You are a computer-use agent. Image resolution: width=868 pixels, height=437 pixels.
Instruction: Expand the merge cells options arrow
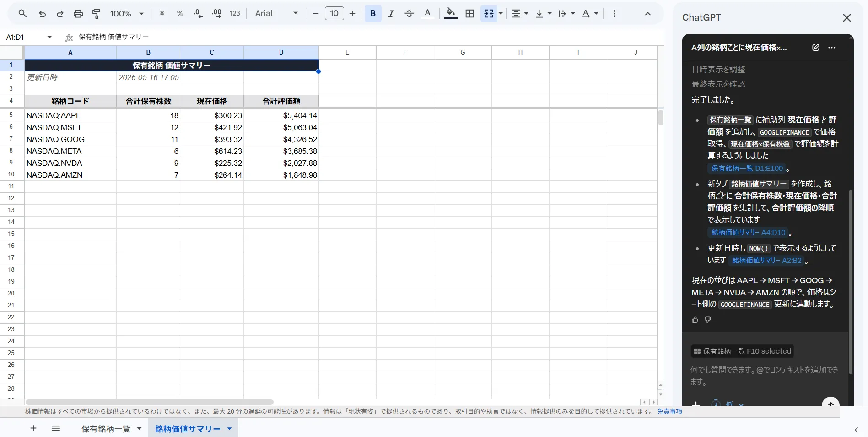[x=501, y=14]
